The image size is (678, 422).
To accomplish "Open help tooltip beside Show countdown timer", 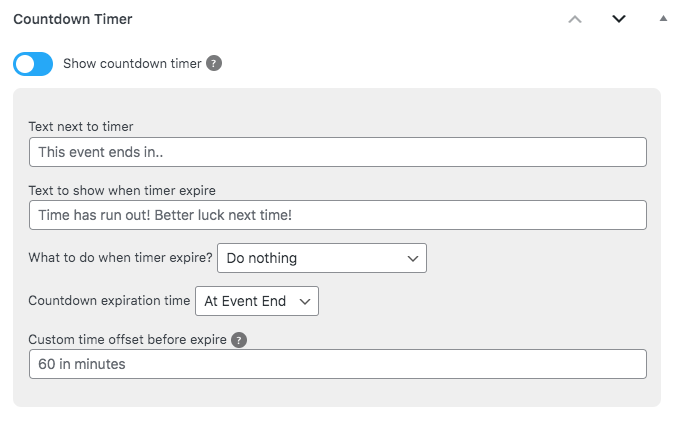I will click(214, 64).
